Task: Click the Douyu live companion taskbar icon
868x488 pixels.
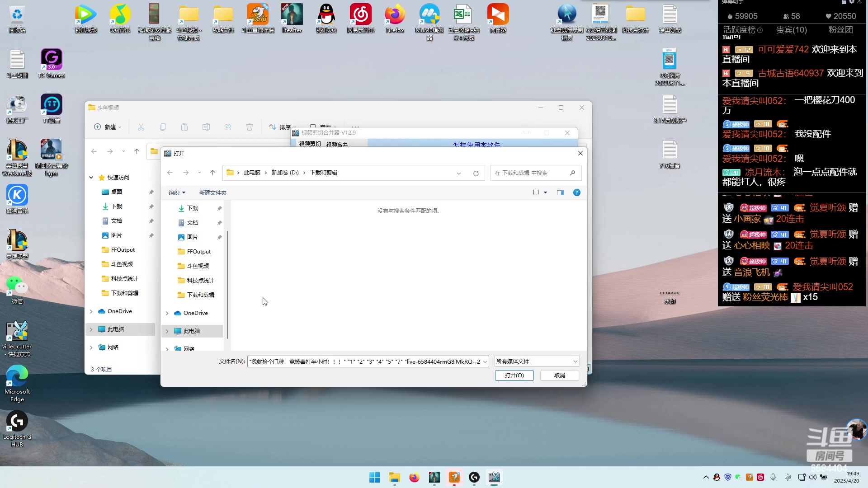Action: [x=454, y=477]
